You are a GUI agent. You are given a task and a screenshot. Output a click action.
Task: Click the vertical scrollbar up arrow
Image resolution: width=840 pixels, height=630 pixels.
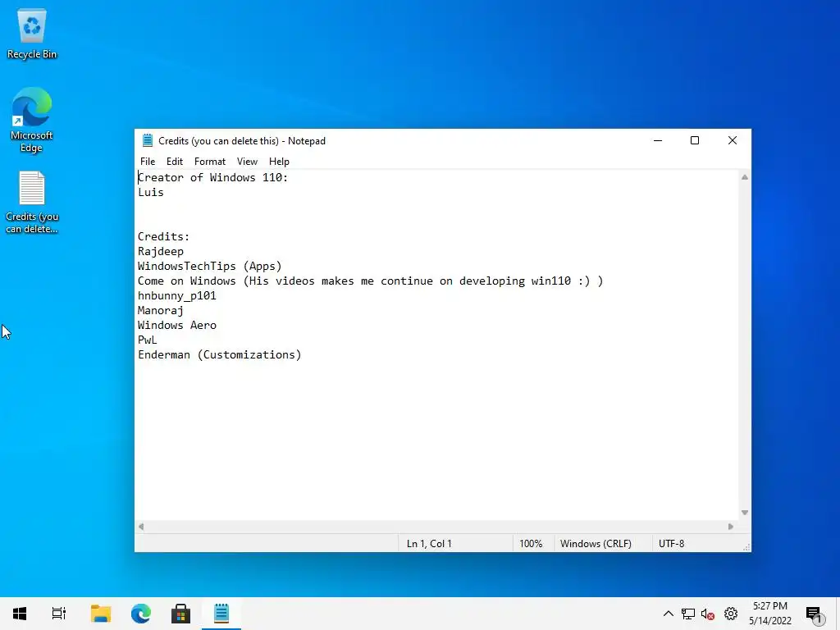coord(745,177)
